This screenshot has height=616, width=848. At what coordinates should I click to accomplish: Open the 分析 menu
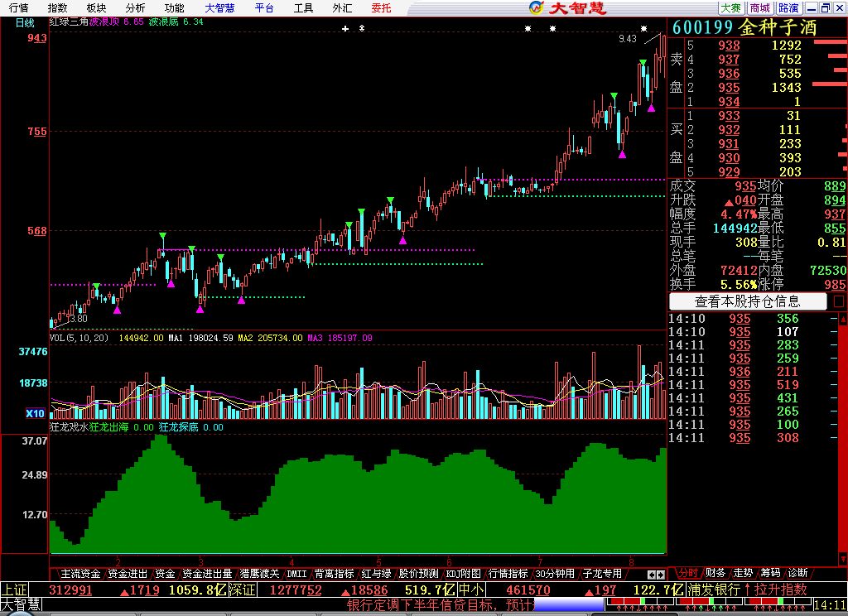[x=135, y=8]
